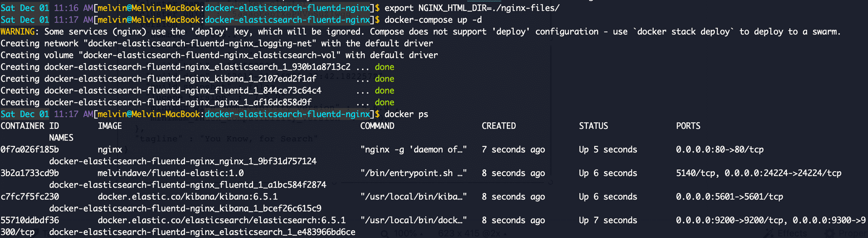
Task: Click 'done' on the nginx_1_af16dc858d9f line
Action: 385,102
